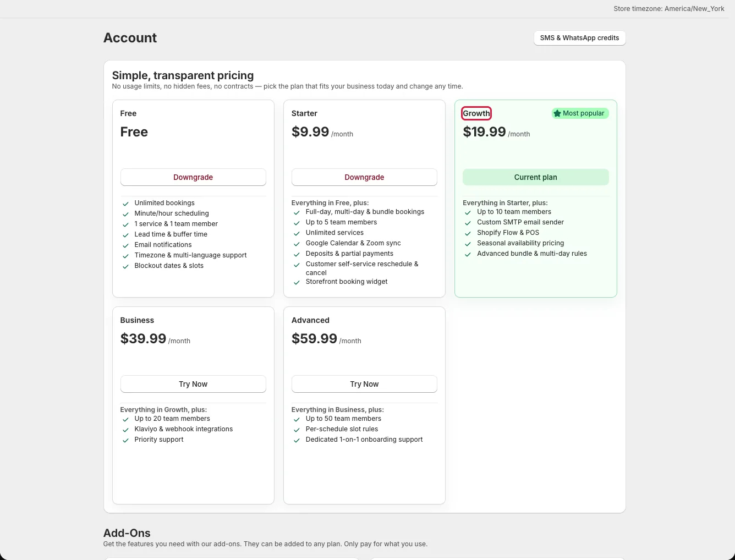Click 'Dedicated 1-on-1 onboarding support' text

[x=364, y=440]
